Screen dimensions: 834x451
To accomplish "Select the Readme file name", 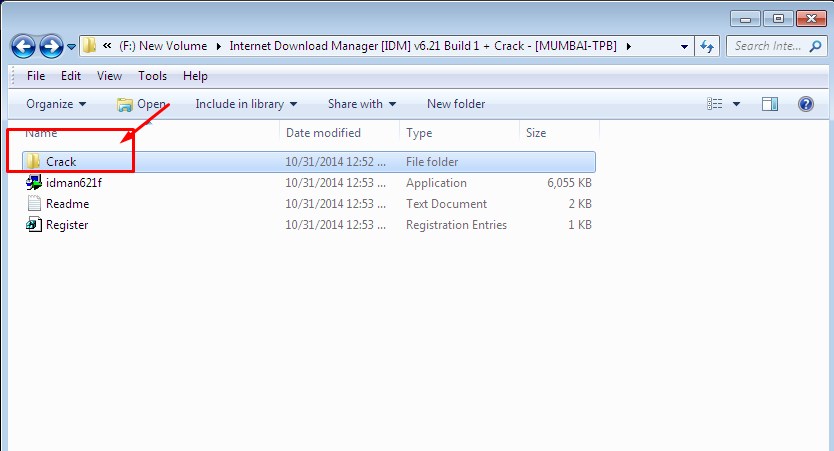I will [x=68, y=204].
